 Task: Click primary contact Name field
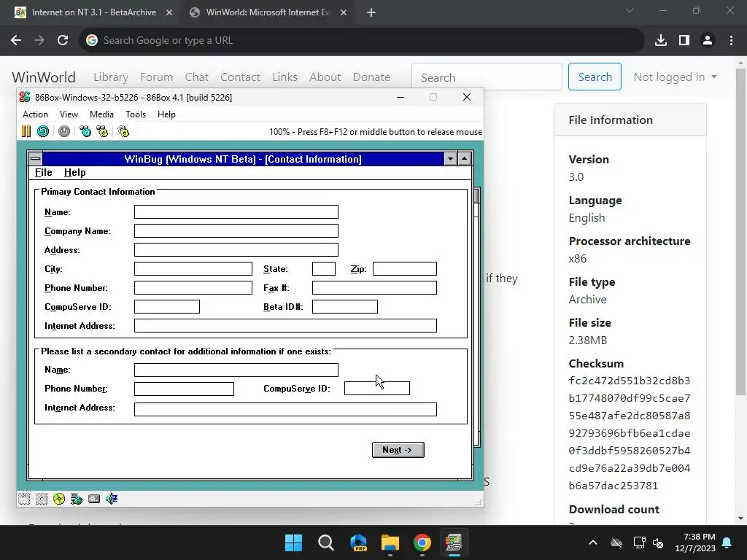pyautogui.click(x=236, y=212)
